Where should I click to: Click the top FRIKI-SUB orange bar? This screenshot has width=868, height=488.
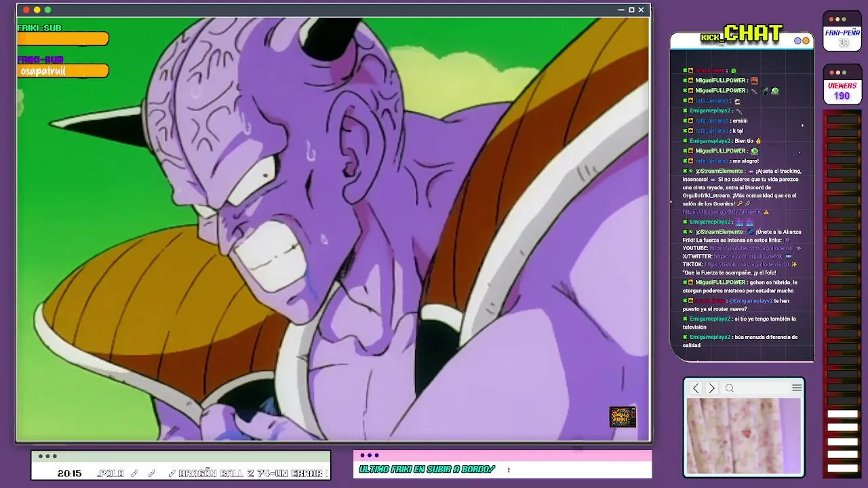pyautogui.click(x=63, y=39)
